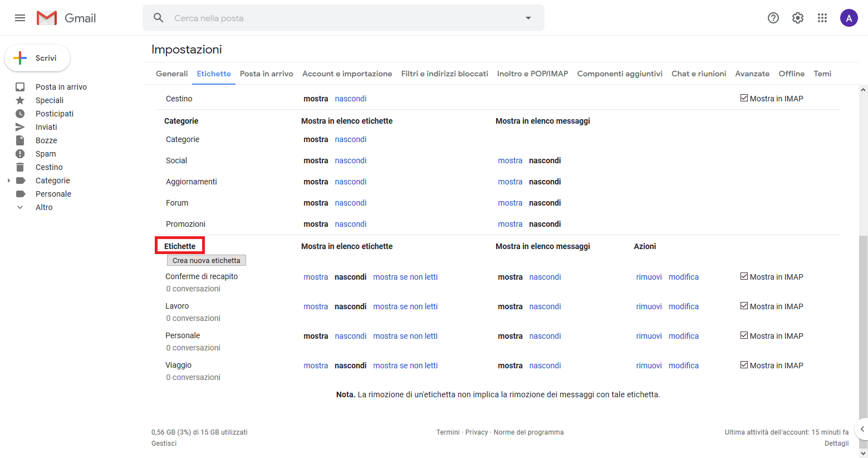Open the main menu hamburger icon
868x458 pixels.
20,18
